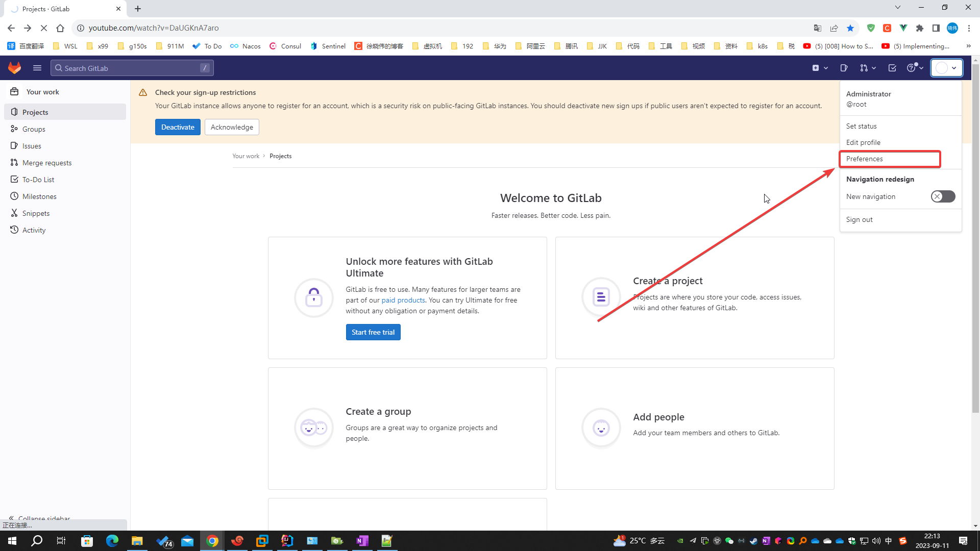Click the Start free trial button

(373, 332)
